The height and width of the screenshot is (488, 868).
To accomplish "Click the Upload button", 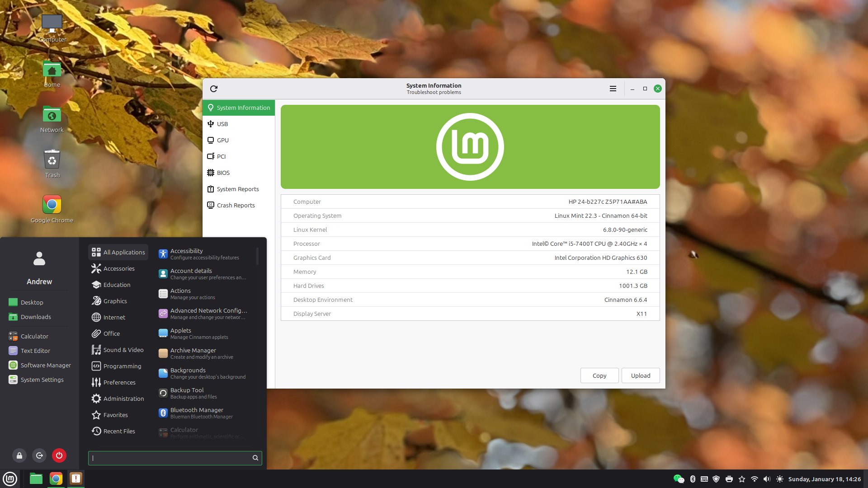I will coord(641,375).
